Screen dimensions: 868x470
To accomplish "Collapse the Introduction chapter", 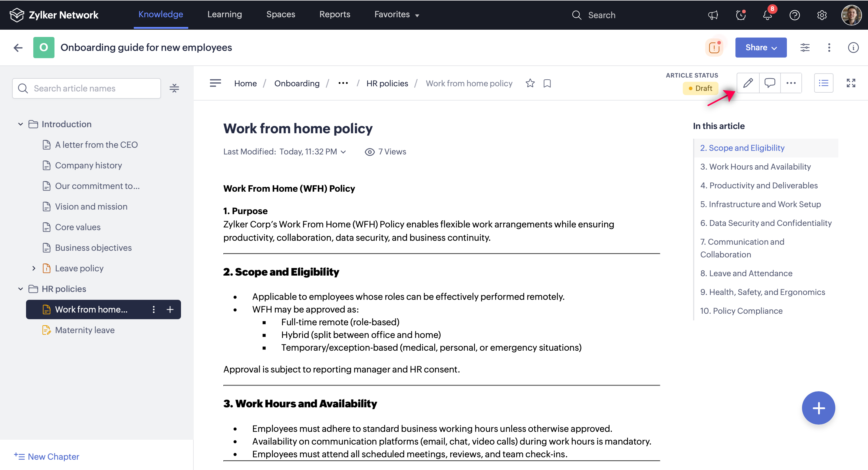I will pos(21,124).
